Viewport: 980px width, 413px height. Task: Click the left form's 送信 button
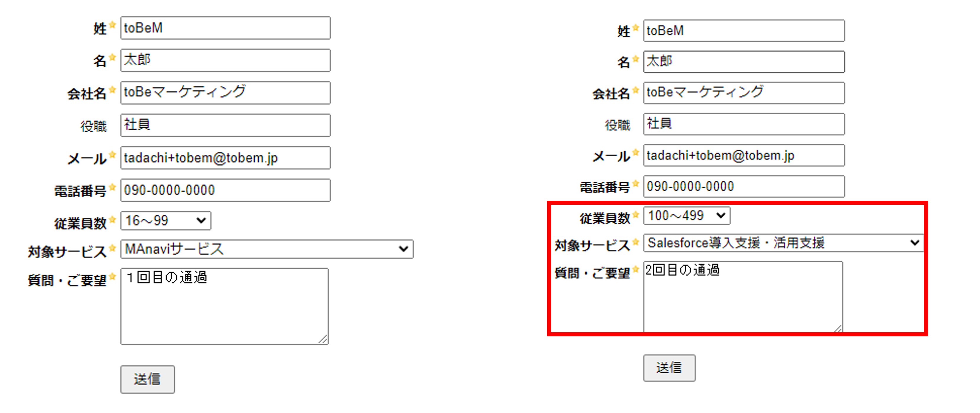[x=148, y=380]
